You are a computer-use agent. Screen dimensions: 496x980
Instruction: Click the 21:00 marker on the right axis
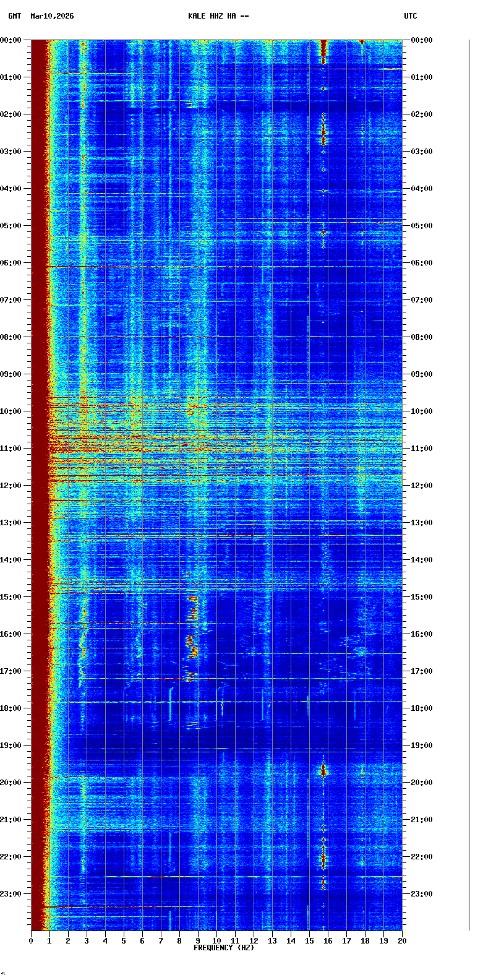click(422, 820)
